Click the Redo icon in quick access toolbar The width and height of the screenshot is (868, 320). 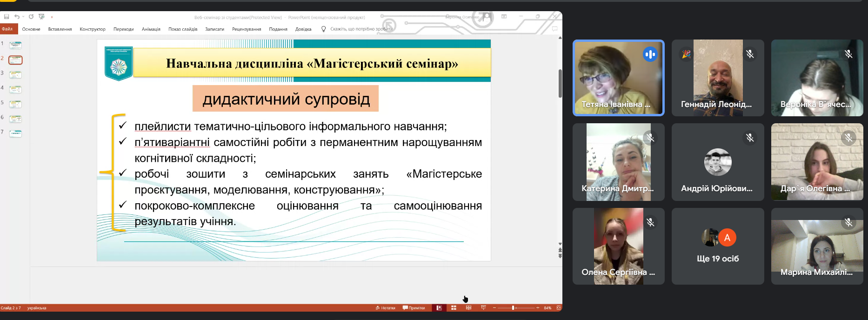31,17
